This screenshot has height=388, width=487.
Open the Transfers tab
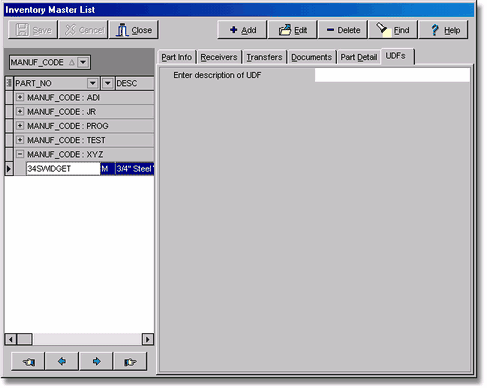tap(264, 57)
